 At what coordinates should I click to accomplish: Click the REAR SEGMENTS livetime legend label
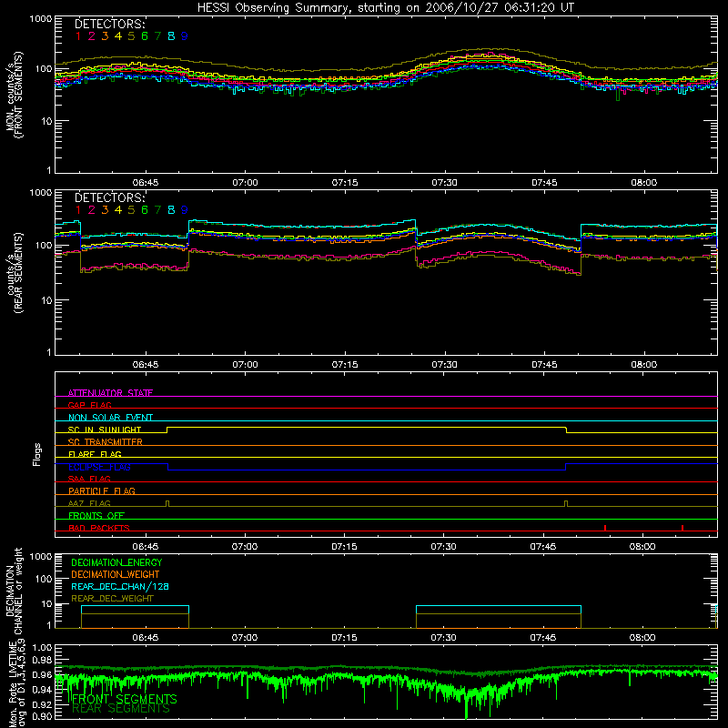click(121, 709)
